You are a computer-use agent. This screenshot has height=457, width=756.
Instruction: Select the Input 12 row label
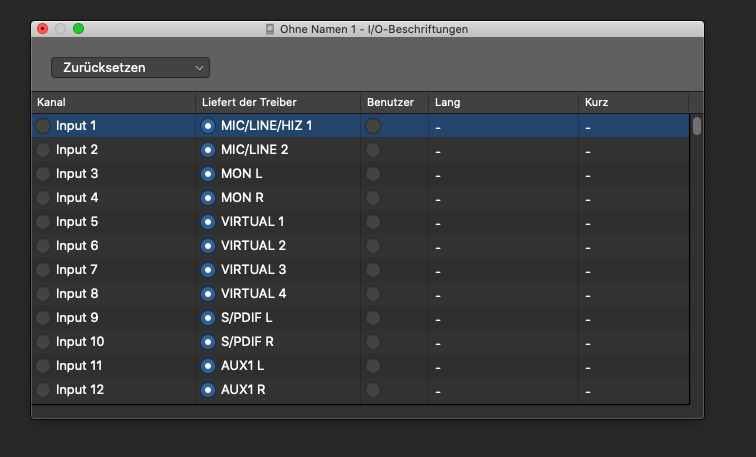[x=80, y=390]
